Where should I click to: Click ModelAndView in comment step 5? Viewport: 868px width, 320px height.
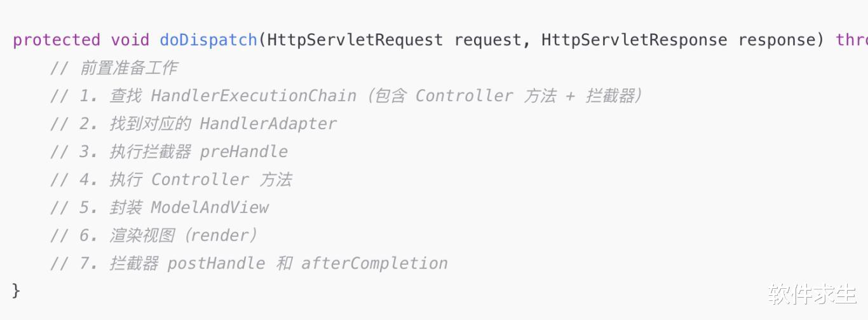pos(209,208)
